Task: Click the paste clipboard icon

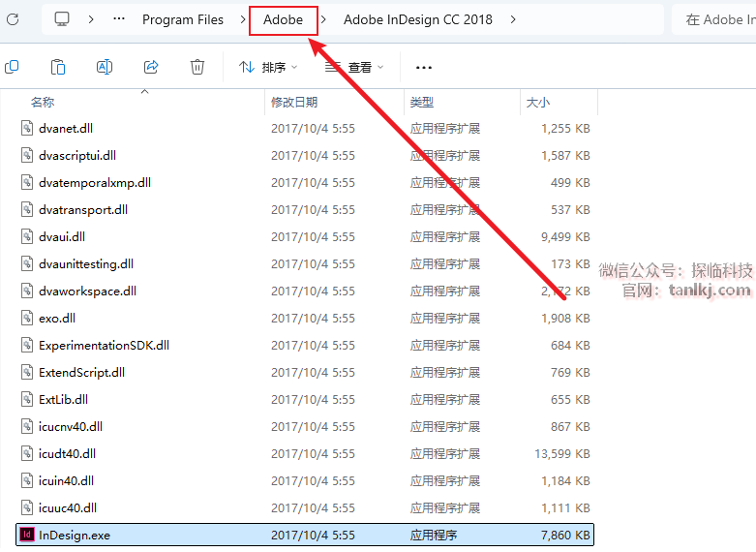Action: click(58, 67)
